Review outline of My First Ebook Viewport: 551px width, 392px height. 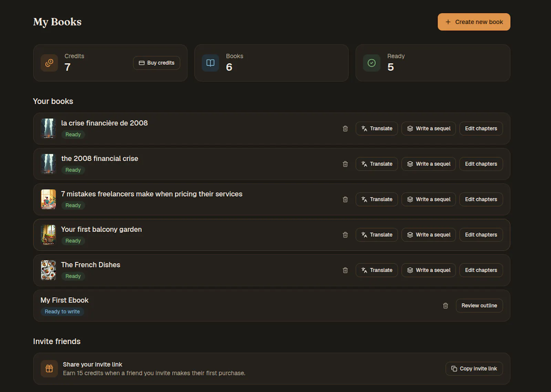click(x=479, y=306)
